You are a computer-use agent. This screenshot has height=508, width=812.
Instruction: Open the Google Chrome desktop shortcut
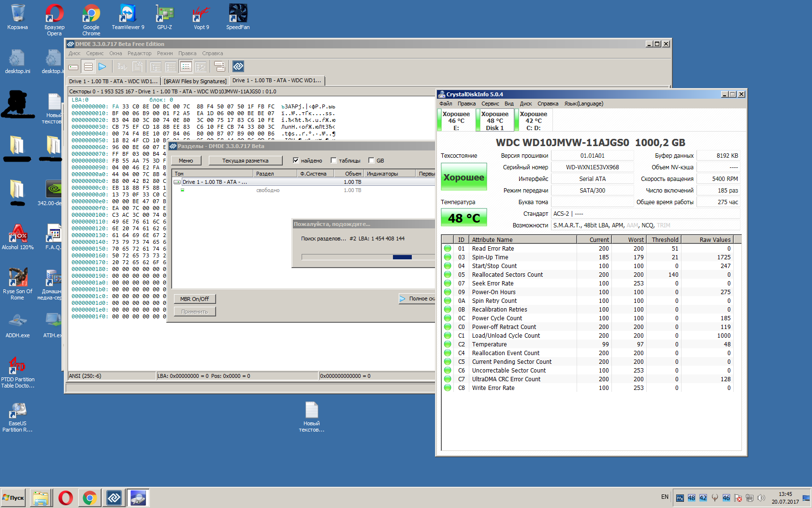(91, 20)
